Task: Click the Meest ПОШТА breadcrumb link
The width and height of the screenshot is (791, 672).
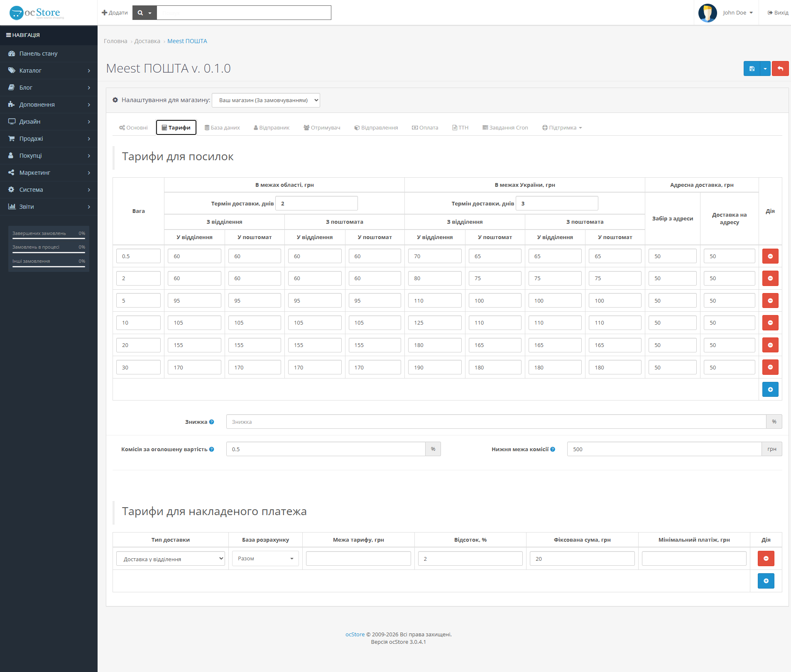Action: click(x=187, y=41)
